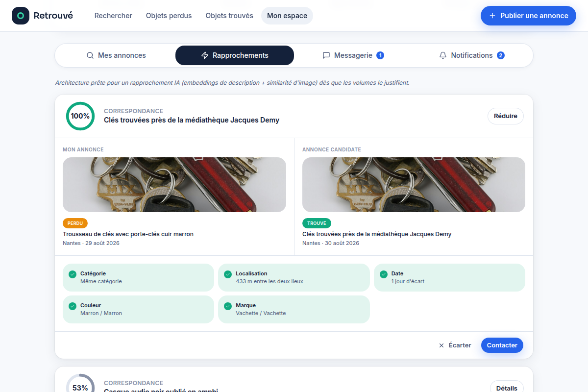This screenshot has height=392, width=588.
Task: Select the Mon espace nav item
Action: (x=287, y=16)
